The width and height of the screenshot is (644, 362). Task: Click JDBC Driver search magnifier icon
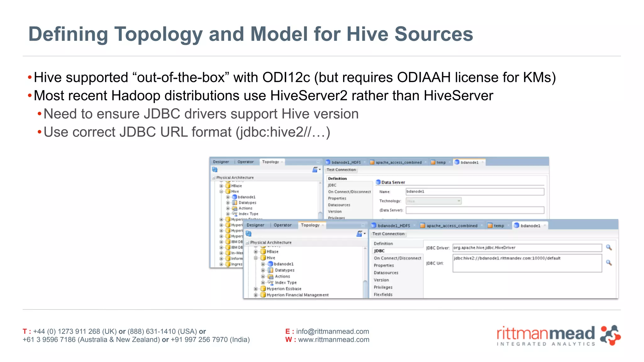pyautogui.click(x=609, y=248)
